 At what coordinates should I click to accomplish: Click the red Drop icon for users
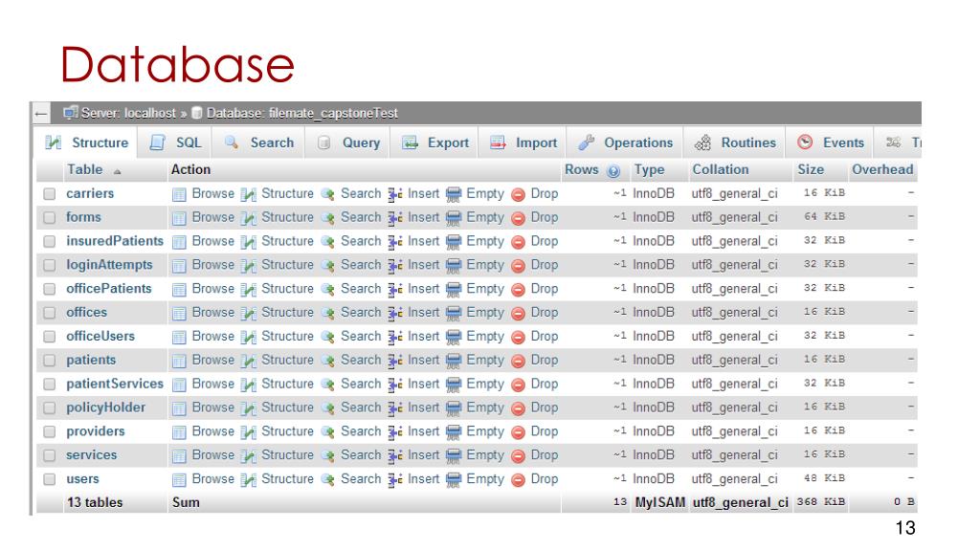click(x=518, y=480)
